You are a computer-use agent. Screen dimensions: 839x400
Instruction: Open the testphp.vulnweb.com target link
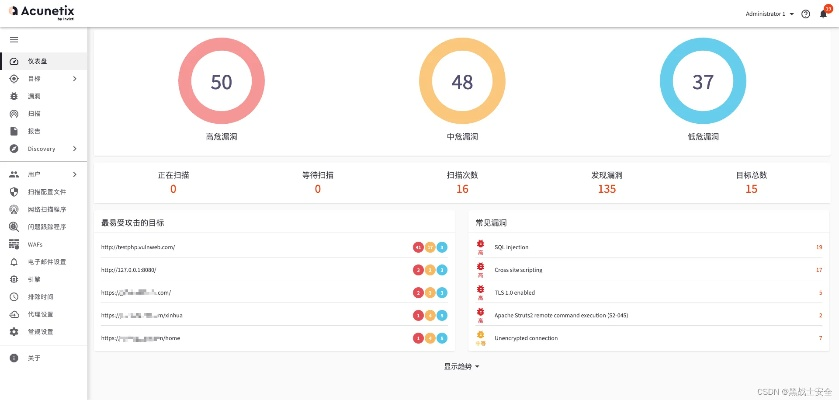click(x=138, y=247)
